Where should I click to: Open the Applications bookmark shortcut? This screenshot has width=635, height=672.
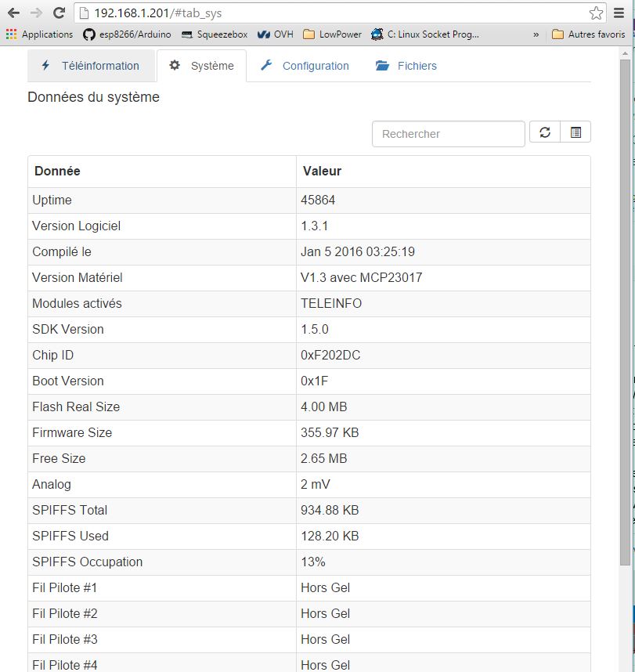click(x=39, y=34)
